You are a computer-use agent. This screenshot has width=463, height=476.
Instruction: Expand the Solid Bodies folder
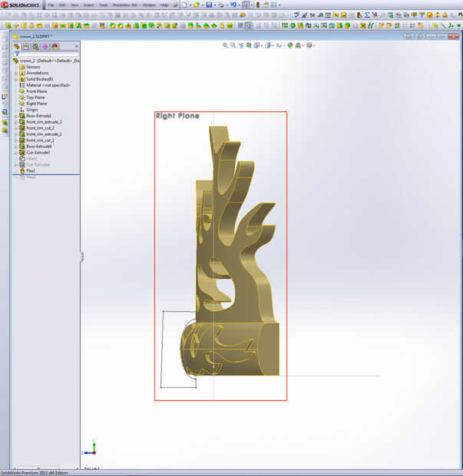(16, 79)
